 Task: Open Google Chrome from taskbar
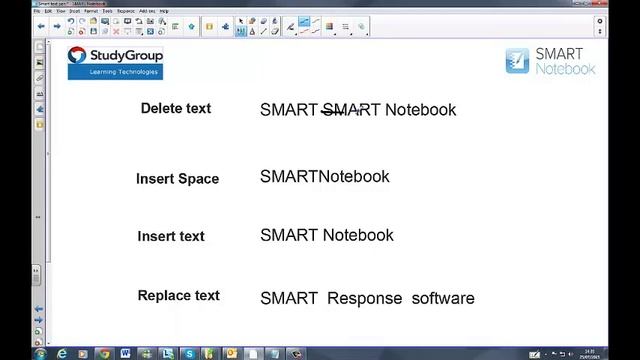tap(104, 353)
